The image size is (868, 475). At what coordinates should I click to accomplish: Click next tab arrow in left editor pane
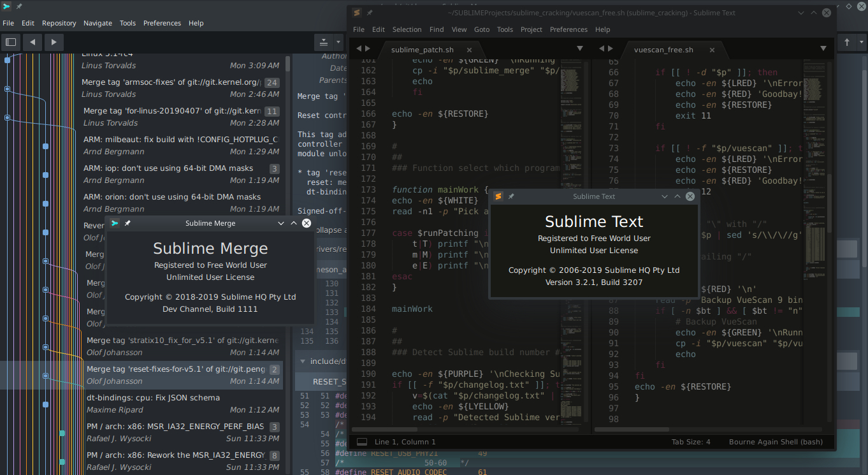367,48
